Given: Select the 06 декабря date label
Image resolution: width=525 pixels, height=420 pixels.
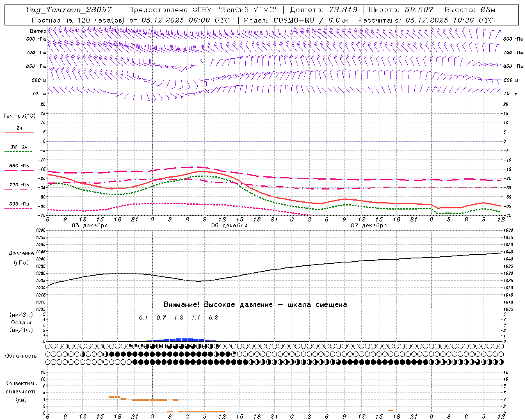Looking at the screenshot, I should point(229,226).
